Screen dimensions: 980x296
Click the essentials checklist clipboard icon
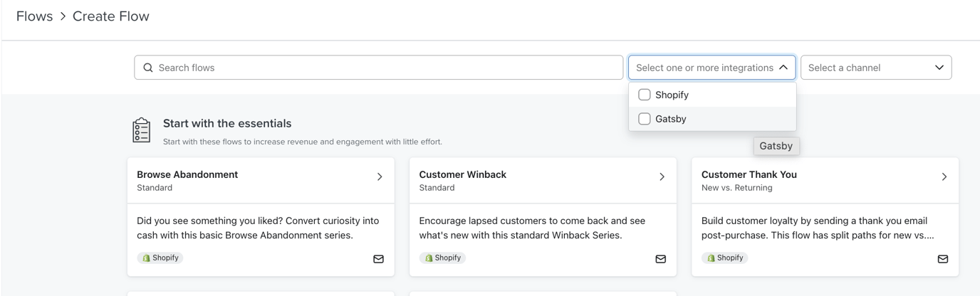pyautogui.click(x=142, y=130)
